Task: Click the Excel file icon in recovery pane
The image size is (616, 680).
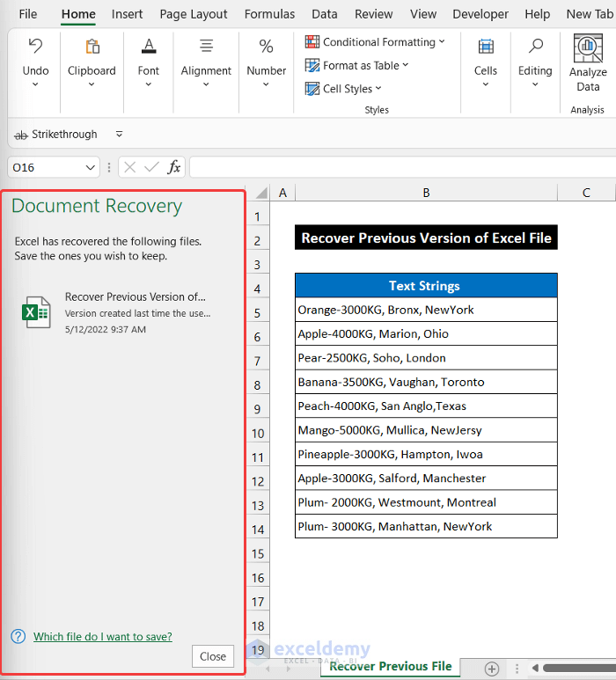Action: [36, 312]
